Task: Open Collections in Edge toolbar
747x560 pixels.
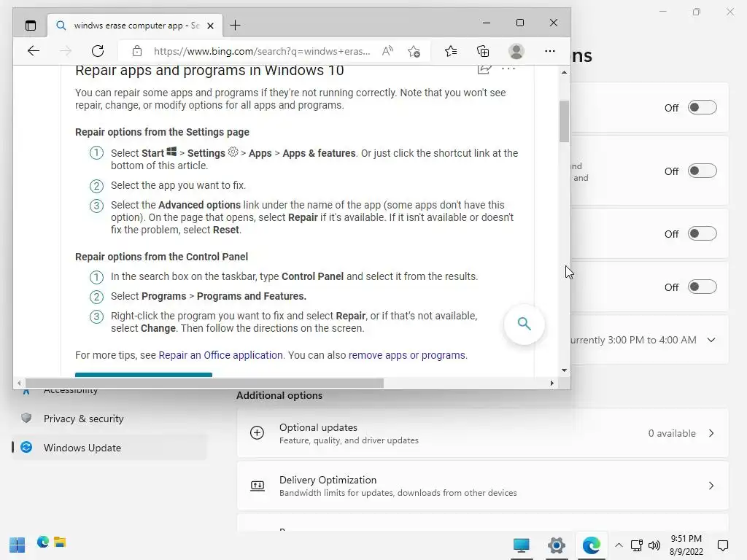Action: [x=483, y=51]
